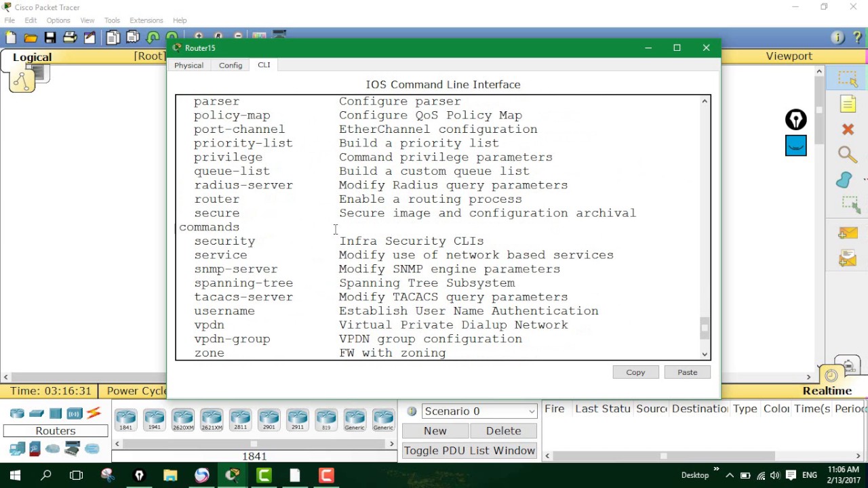Click the Realtime mode tab
The width and height of the screenshot is (868, 488).
coord(827,391)
